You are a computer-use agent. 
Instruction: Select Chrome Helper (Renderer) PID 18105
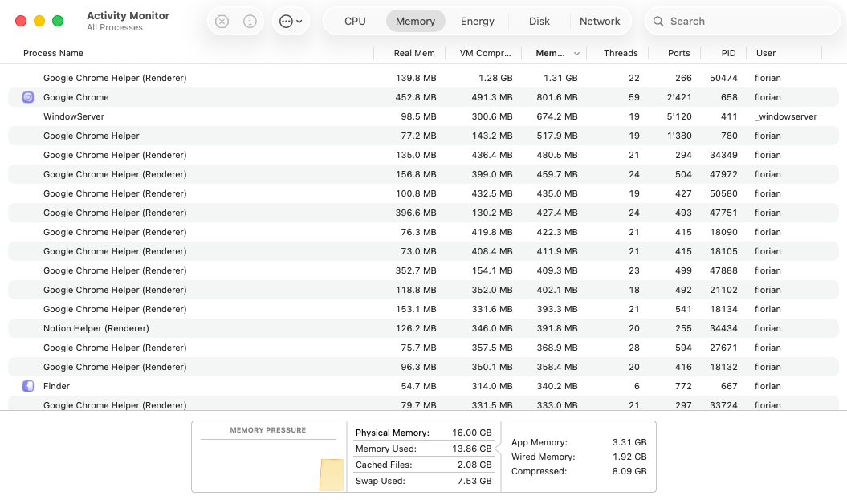click(424, 251)
